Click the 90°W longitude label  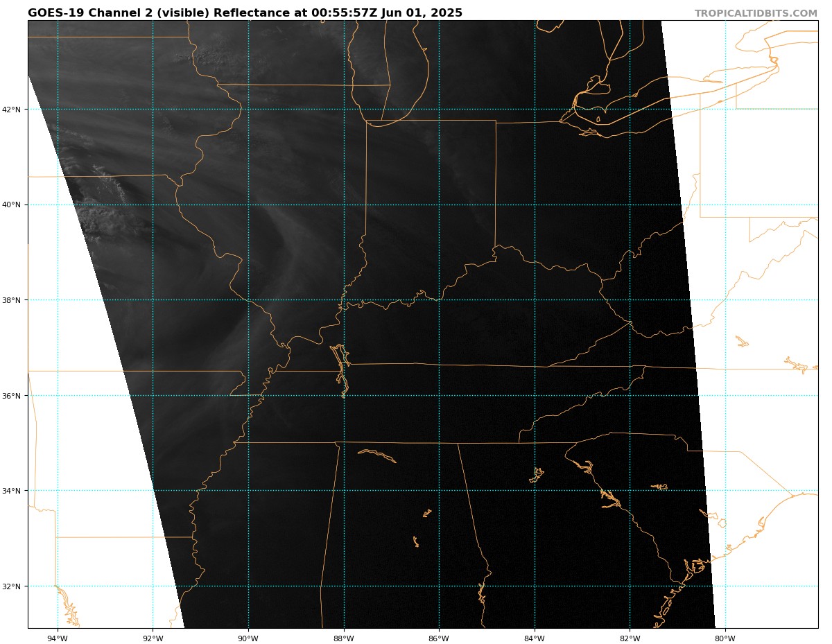[x=248, y=638]
